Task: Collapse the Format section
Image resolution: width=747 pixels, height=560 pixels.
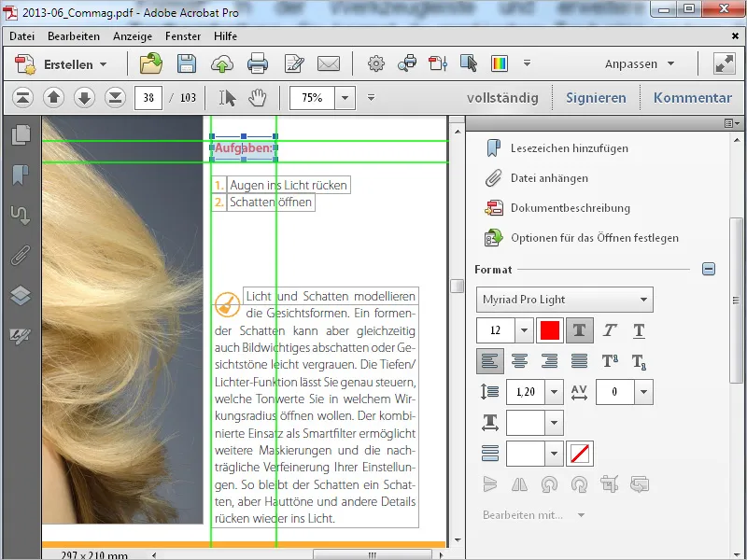Action: (709, 269)
